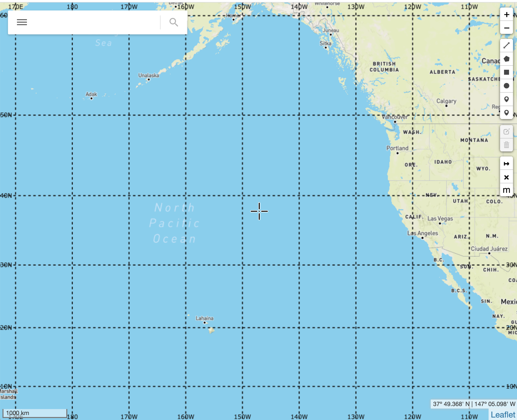
Task: Click the Las Vegas label
Action: click(x=440, y=218)
